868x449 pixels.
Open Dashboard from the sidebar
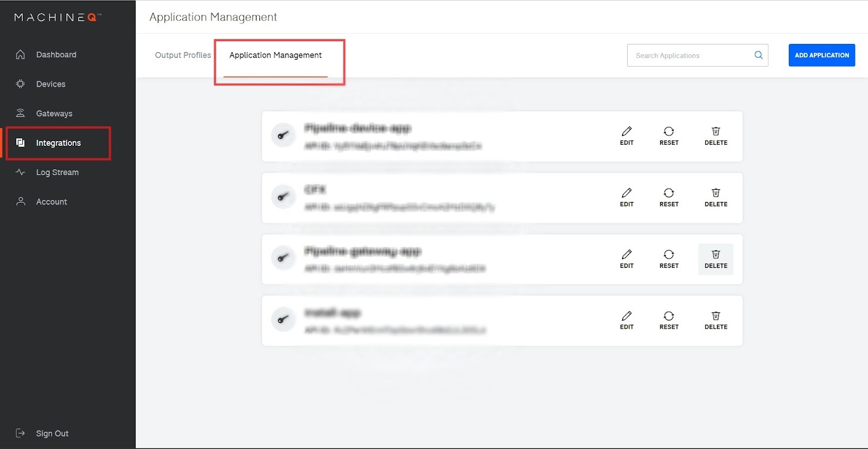pos(56,55)
